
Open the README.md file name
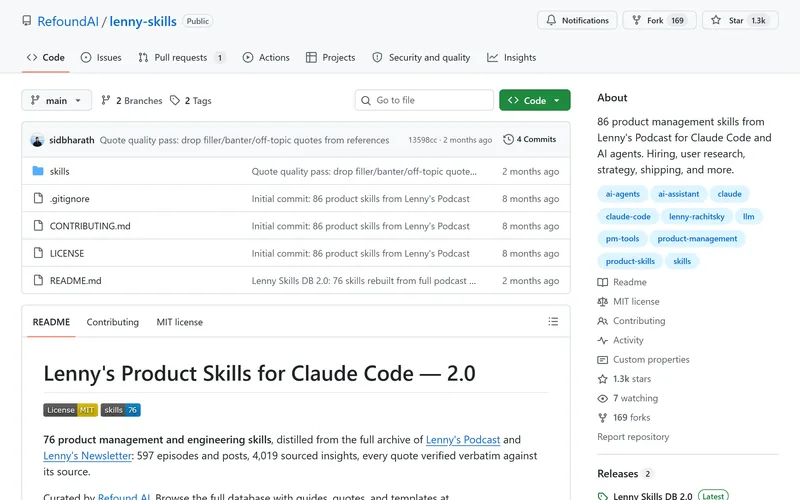[x=76, y=281]
